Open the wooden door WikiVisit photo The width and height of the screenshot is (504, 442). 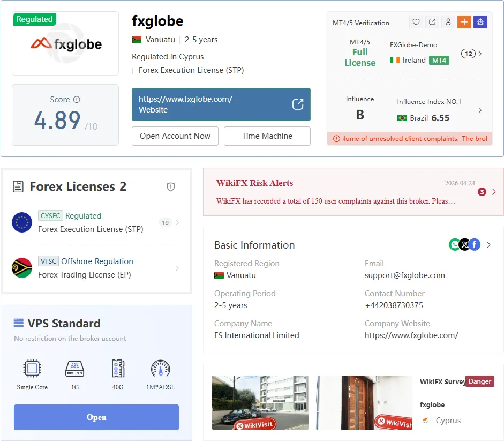(364, 402)
